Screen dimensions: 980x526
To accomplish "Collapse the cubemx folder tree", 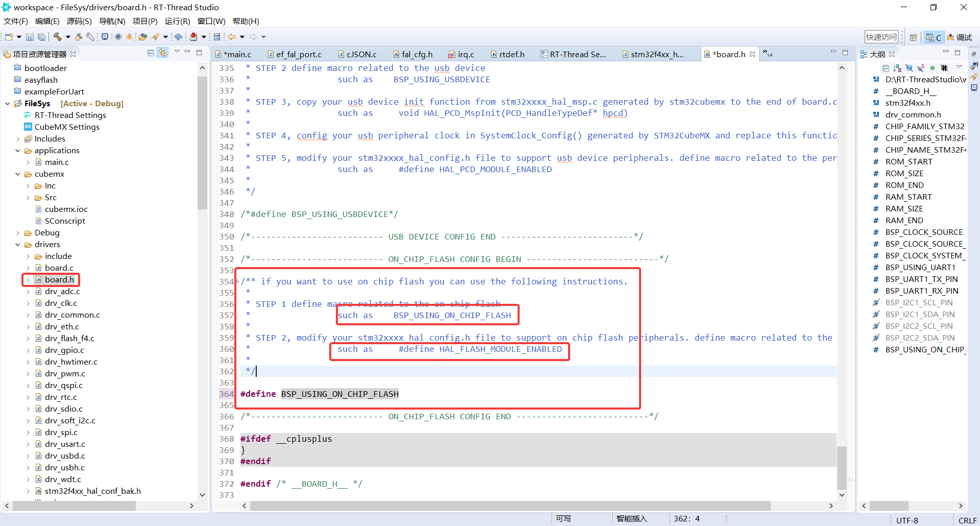I will click(x=17, y=174).
